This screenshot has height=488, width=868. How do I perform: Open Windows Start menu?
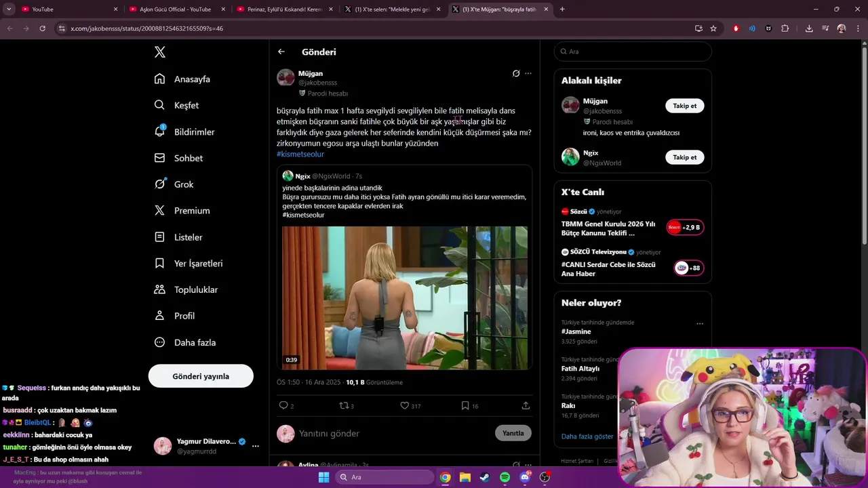324,477
